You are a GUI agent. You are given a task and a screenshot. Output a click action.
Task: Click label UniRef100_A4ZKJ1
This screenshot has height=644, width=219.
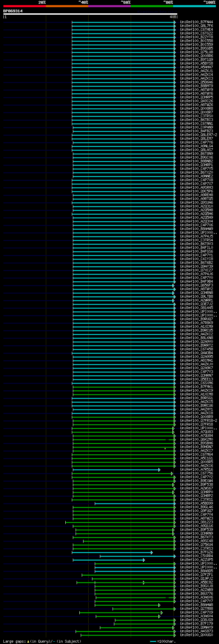point(196,71)
